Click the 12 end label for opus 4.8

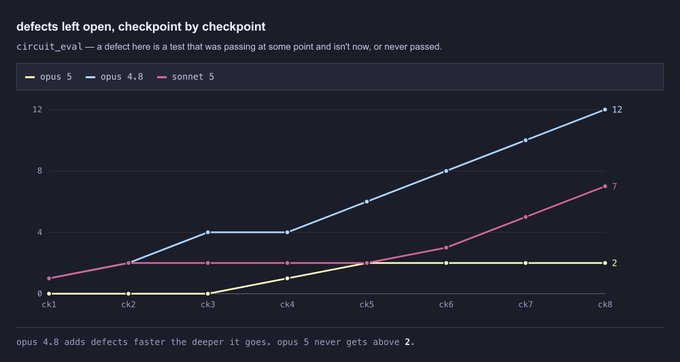[x=617, y=110]
